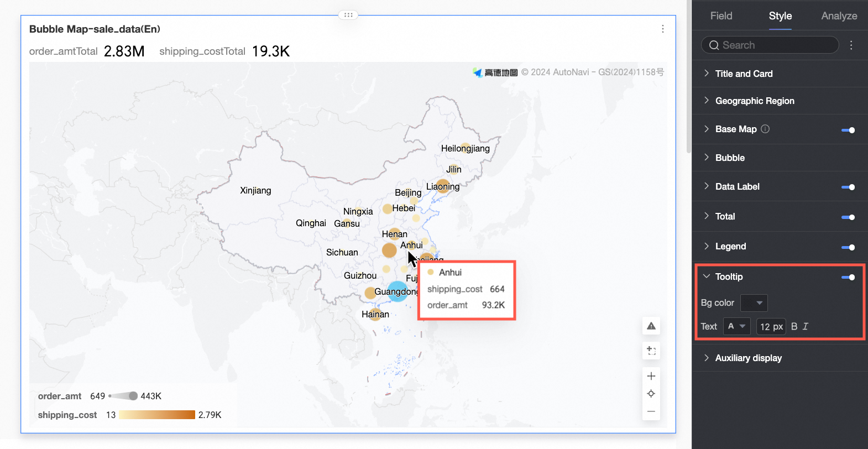Open the Bg color swatch picker
This screenshot has width=868, height=449.
click(754, 303)
